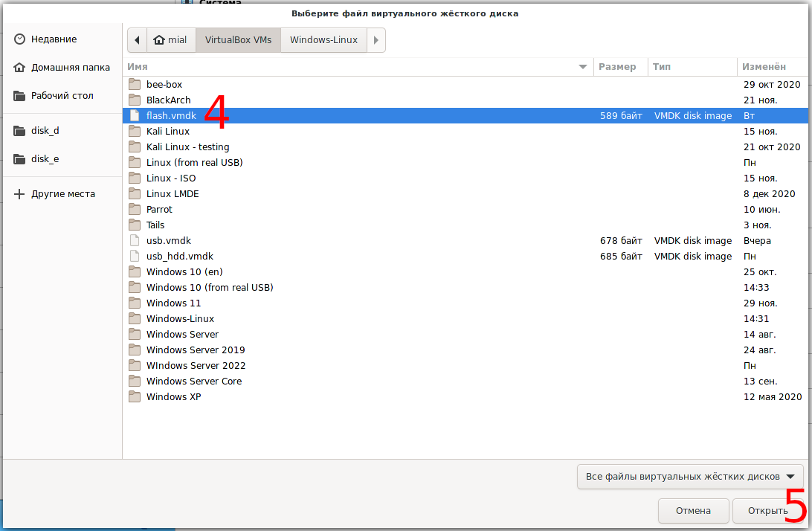Click the Windows 11 folder icon

tap(135, 303)
